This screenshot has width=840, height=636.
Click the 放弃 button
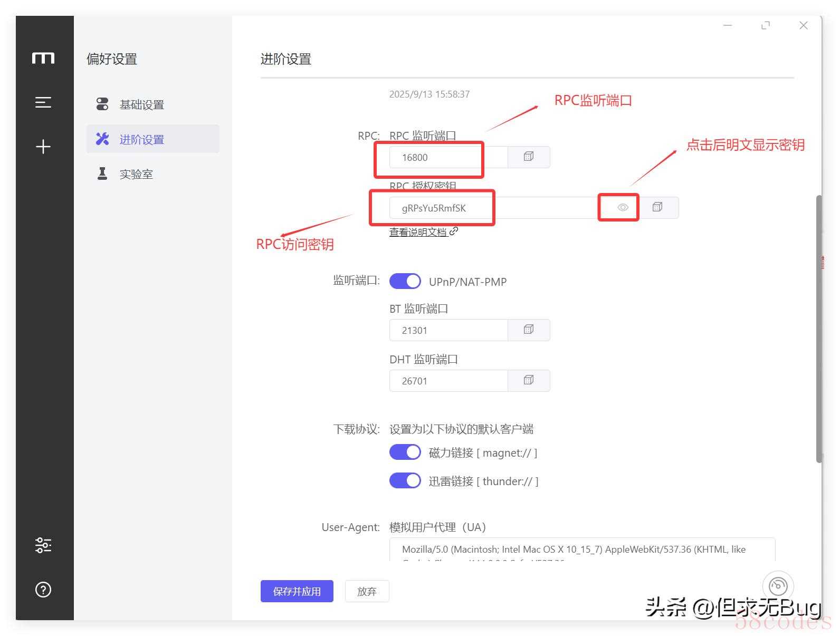[x=367, y=591]
